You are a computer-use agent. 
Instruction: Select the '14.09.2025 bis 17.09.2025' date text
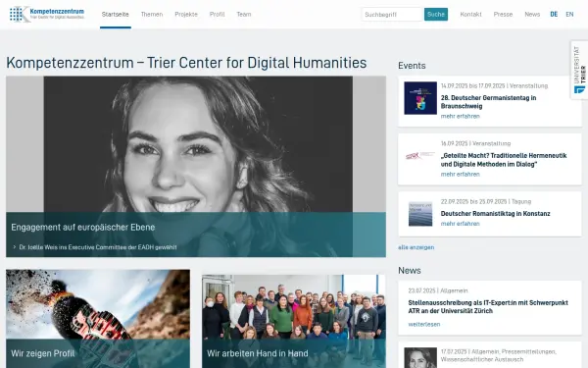[x=473, y=86]
